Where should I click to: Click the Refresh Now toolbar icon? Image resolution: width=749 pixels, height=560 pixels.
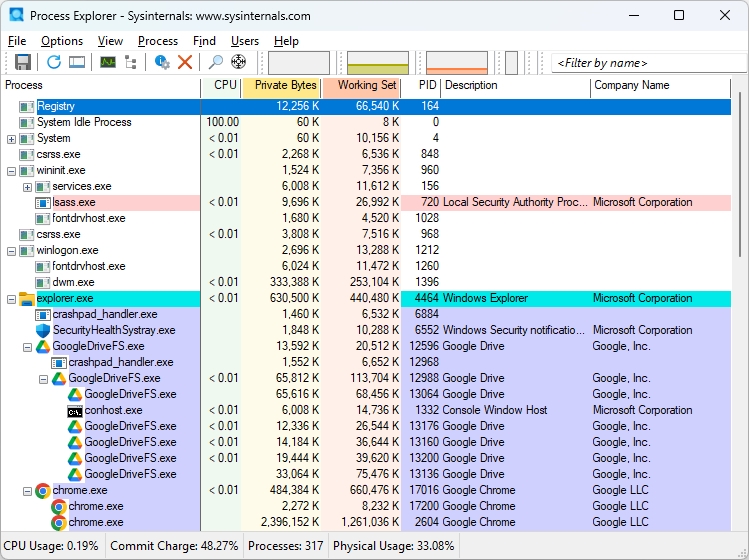54,63
